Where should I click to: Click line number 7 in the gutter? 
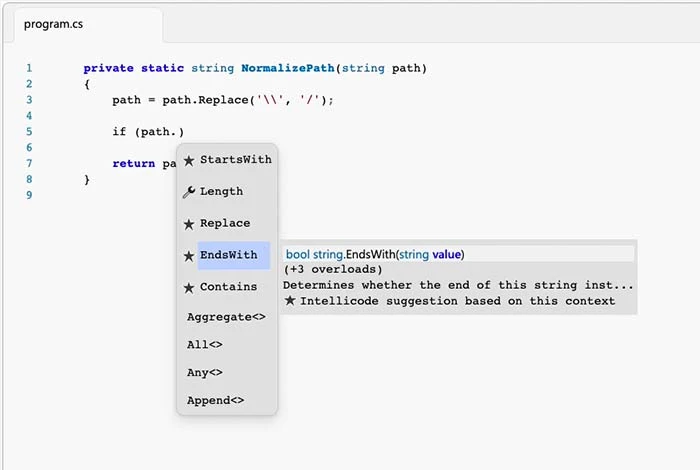(x=29, y=163)
